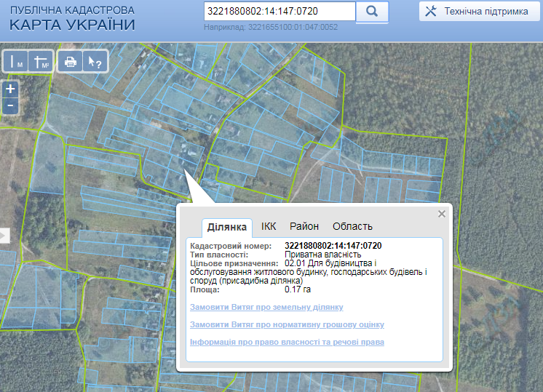Zoom out with the minus button
Image resolution: width=543 pixels, height=392 pixels.
[10, 105]
